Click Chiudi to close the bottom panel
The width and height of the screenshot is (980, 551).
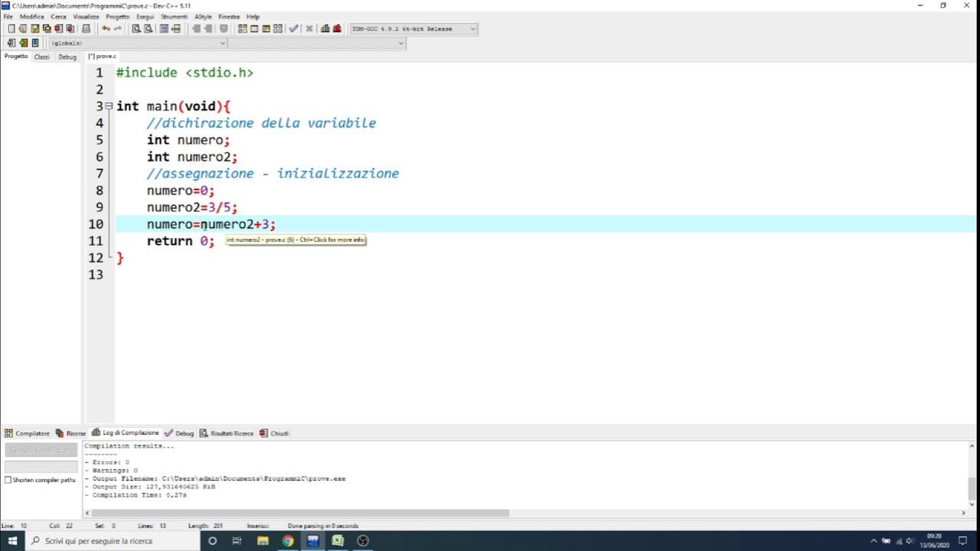(x=274, y=433)
